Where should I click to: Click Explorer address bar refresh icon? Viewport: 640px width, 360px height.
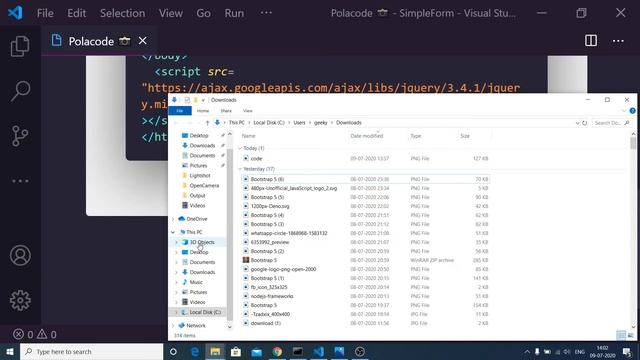click(x=584, y=123)
